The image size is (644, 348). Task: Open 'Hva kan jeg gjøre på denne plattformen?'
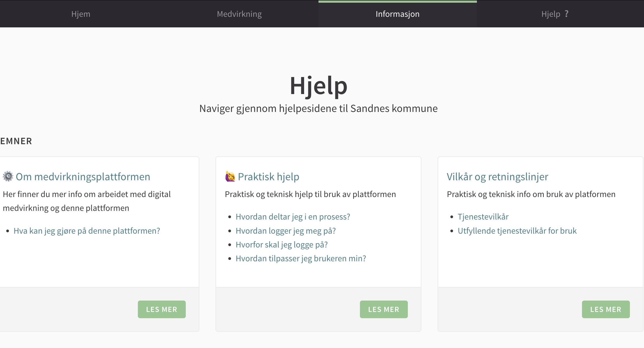click(87, 231)
